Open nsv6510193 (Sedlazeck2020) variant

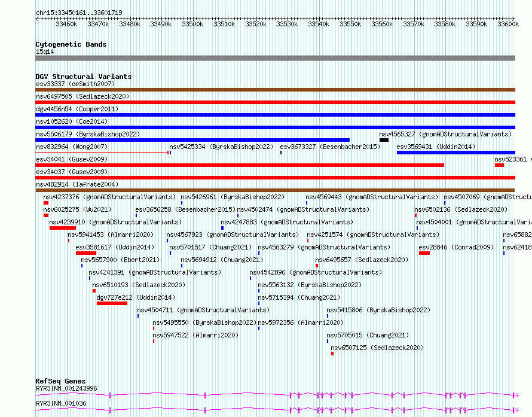[x=139, y=285]
